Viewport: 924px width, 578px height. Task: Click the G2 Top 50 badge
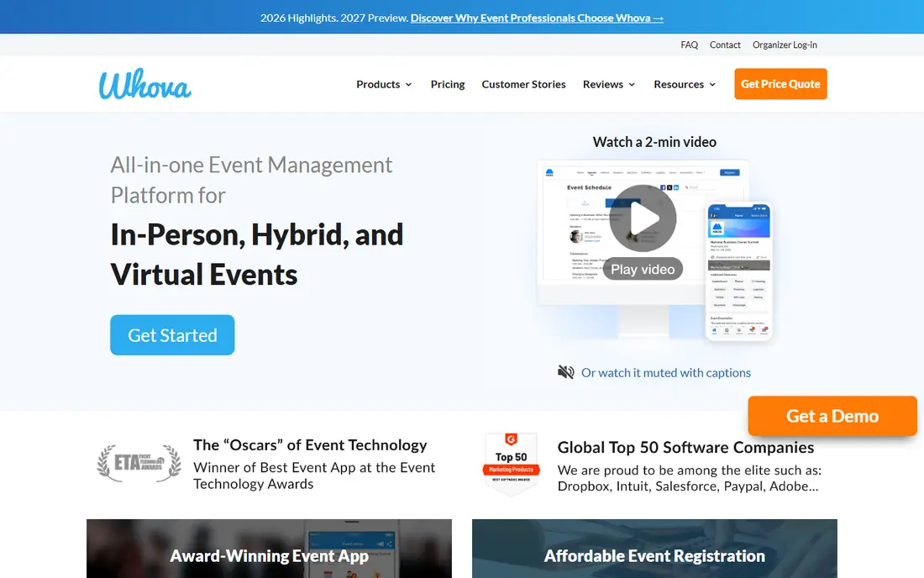click(x=511, y=465)
